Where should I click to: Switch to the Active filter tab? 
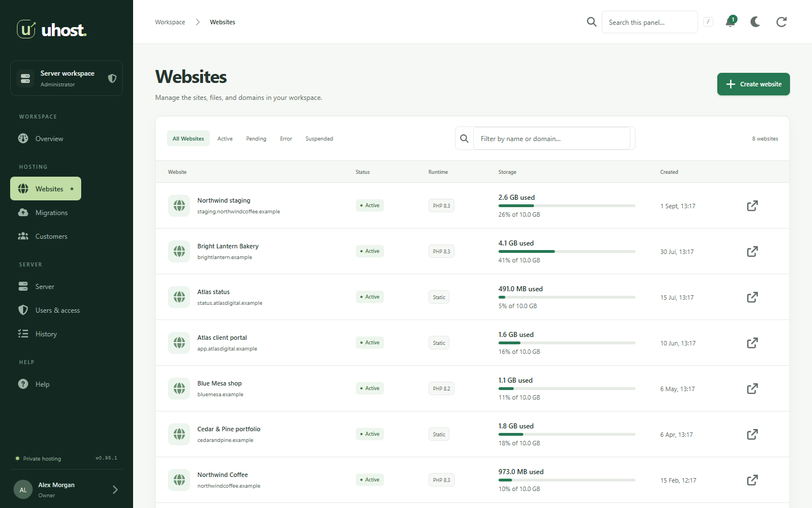(x=225, y=138)
